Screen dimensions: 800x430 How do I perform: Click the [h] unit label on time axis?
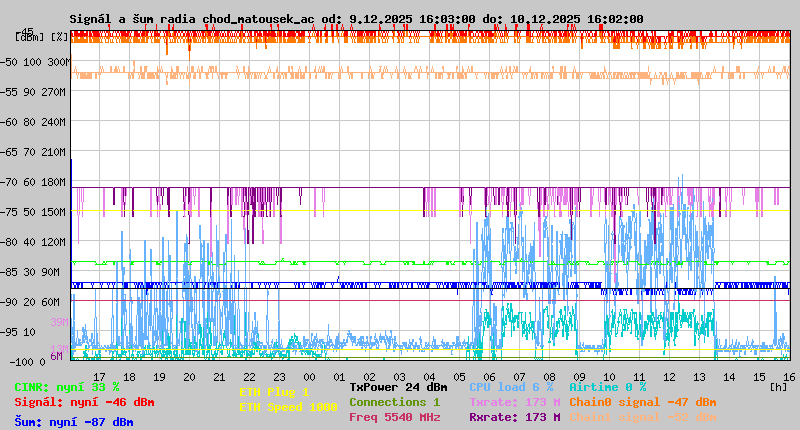pos(779,386)
